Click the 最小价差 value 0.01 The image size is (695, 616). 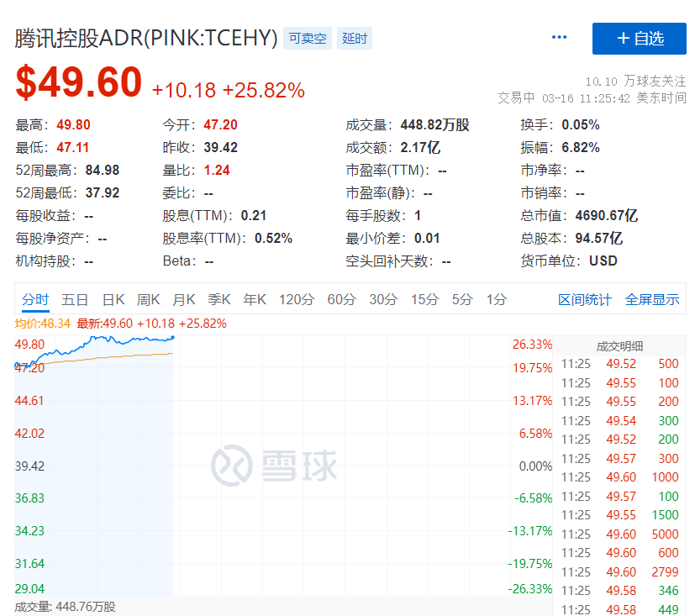tap(427, 239)
